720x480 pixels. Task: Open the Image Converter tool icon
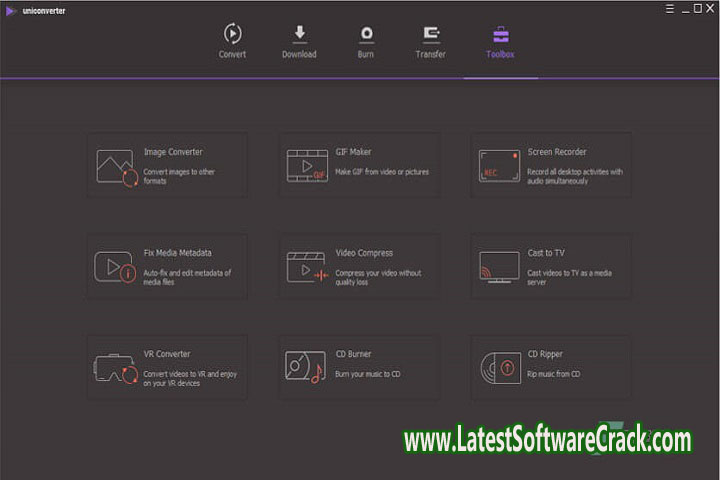point(115,166)
